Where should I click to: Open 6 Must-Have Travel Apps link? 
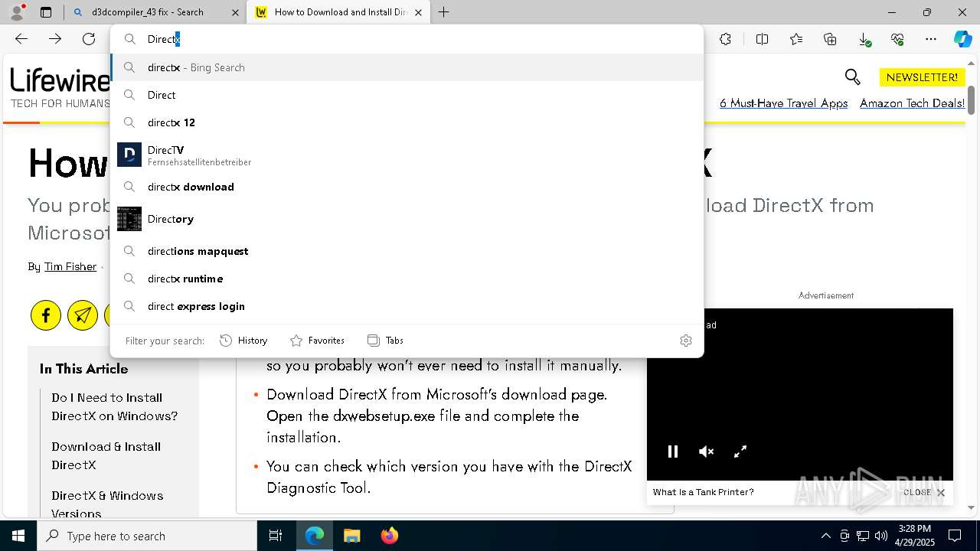coord(783,103)
